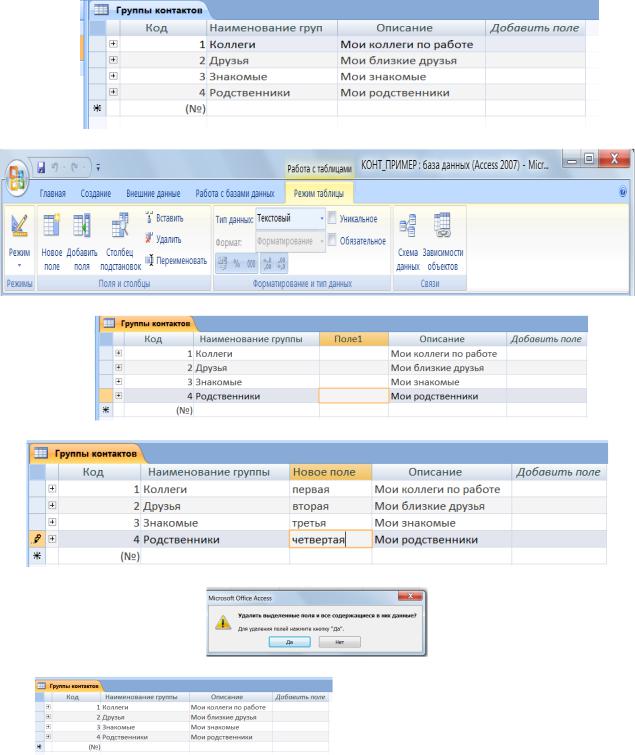Image resolution: width=635 pixels, height=755 pixels.
Task: Click the decrease decimal places icon
Action: (x=282, y=264)
